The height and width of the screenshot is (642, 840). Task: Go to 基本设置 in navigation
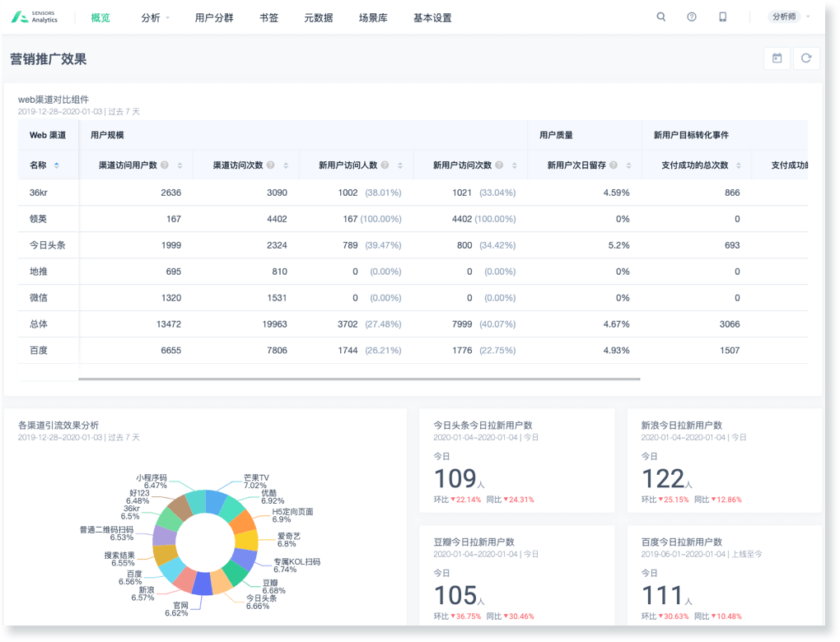[432, 17]
